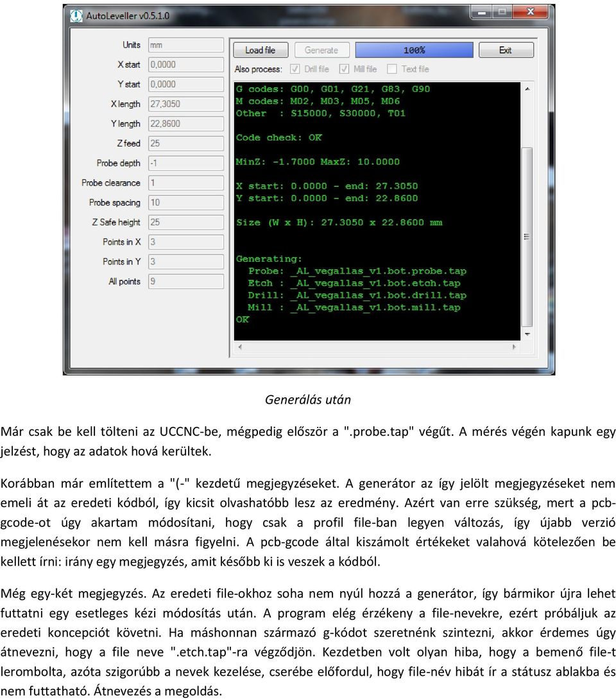Close the AutoLeveller window
Image resolution: width=616 pixels, height=699 pixels.
tap(531, 12)
